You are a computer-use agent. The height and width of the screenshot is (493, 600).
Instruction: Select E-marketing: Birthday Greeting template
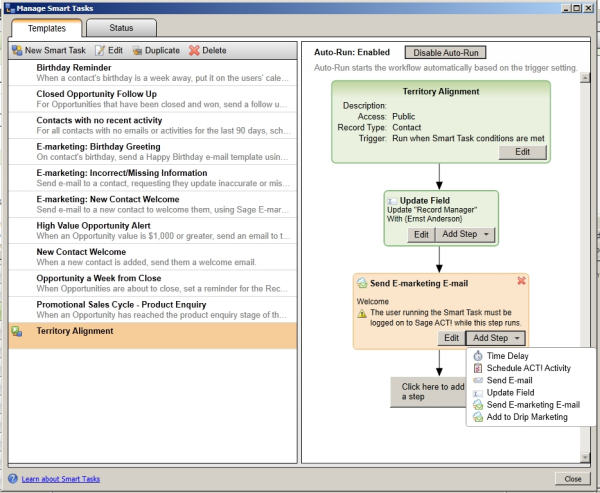153,152
